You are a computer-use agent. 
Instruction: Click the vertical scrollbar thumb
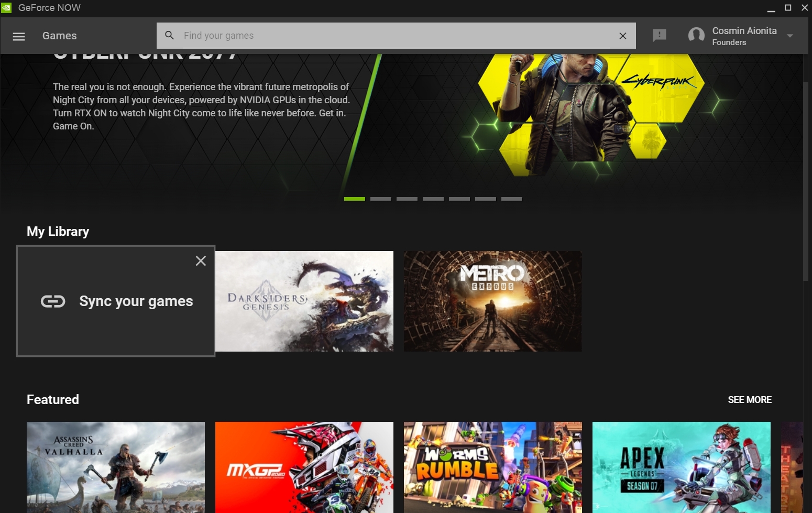[806, 181]
